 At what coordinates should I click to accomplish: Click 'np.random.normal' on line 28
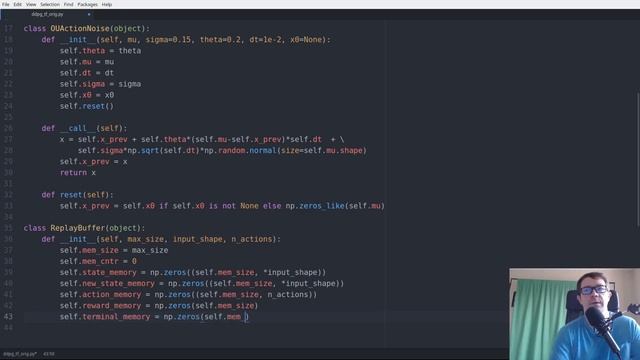pyautogui.click(x=240, y=151)
